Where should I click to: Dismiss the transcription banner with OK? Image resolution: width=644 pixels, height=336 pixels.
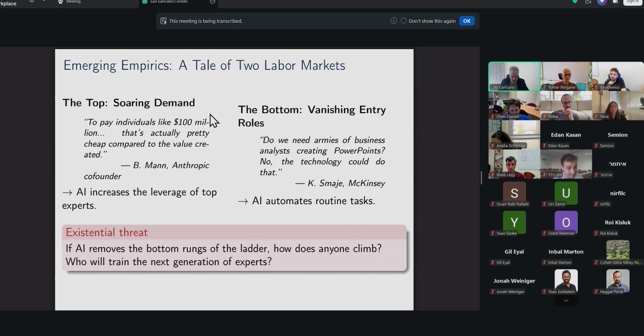pos(466,21)
